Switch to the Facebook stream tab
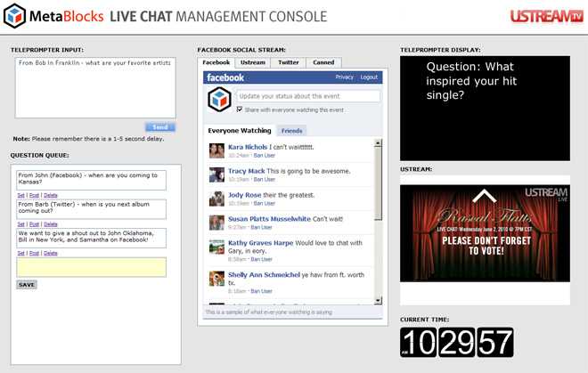This screenshot has width=588, height=373. pos(216,62)
